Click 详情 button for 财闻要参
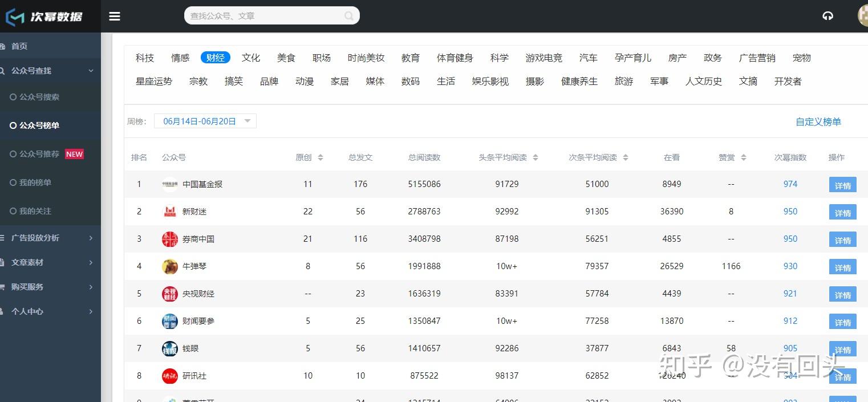This screenshot has width=868, height=402. pyautogui.click(x=843, y=322)
